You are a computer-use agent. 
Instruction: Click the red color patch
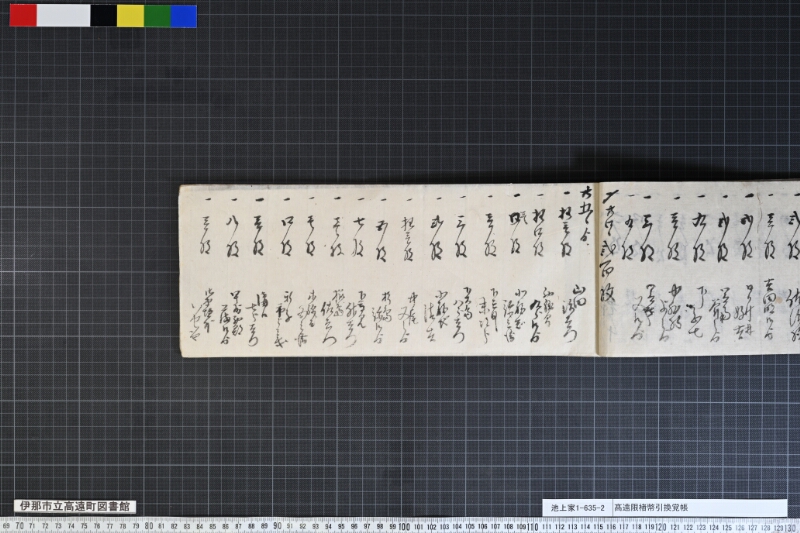coord(23,15)
